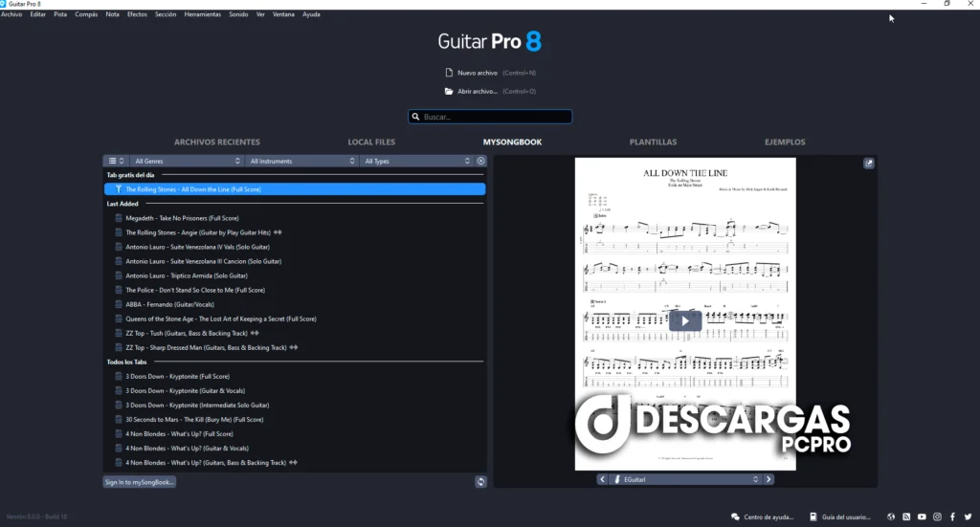Open the All Instruments filter dropdown
This screenshot has height=527, width=980.
[301, 161]
